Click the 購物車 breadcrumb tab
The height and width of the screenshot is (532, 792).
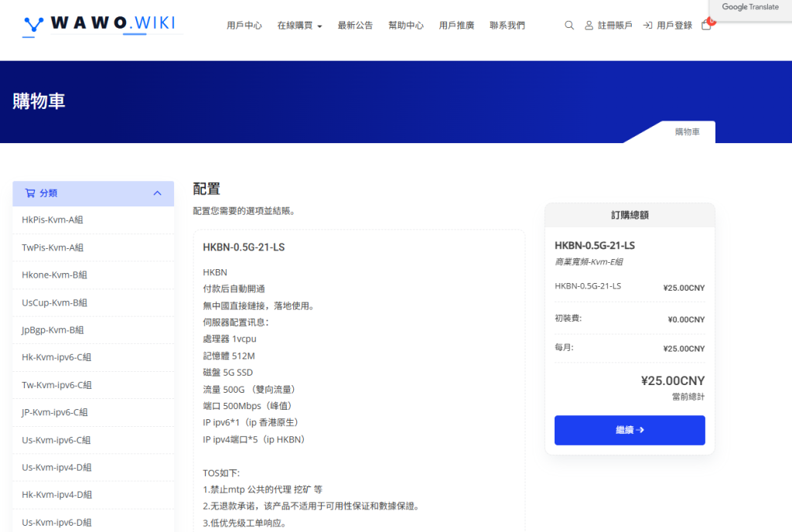tap(687, 132)
